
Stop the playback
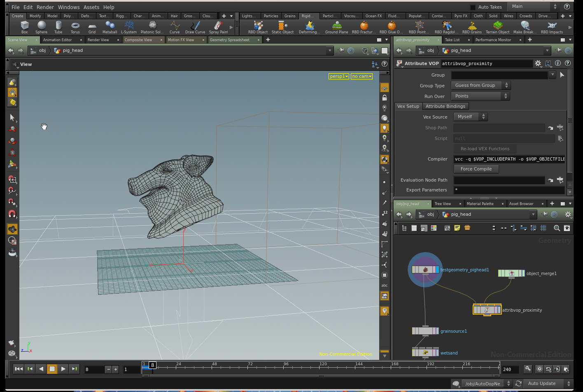coord(52,369)
